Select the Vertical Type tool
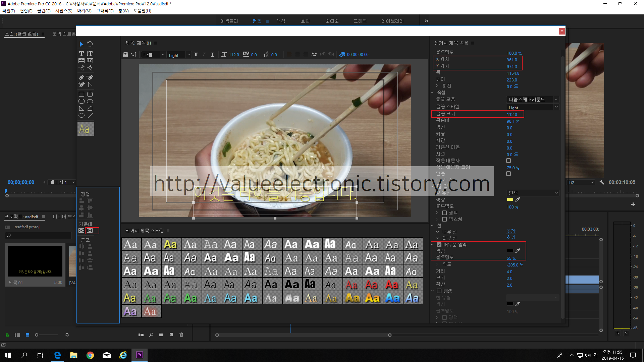The width and height of the screenshot is (644, 362). pyautogui.click(x=90, y=54)
